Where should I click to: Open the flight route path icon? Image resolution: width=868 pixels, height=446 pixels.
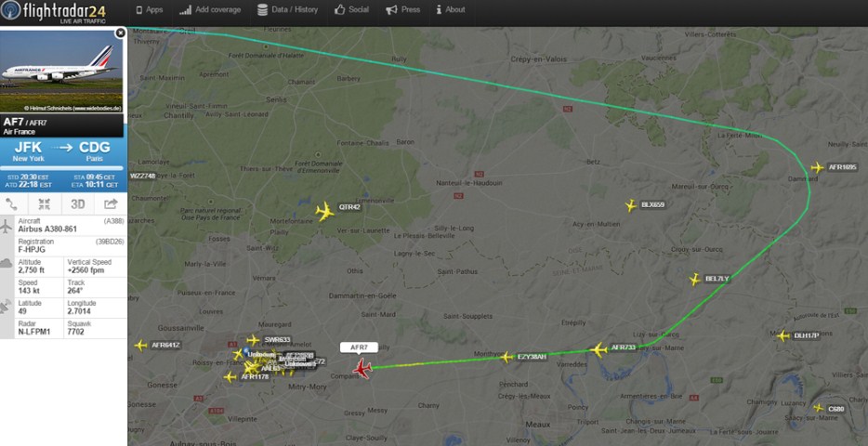tap(10, 203)
